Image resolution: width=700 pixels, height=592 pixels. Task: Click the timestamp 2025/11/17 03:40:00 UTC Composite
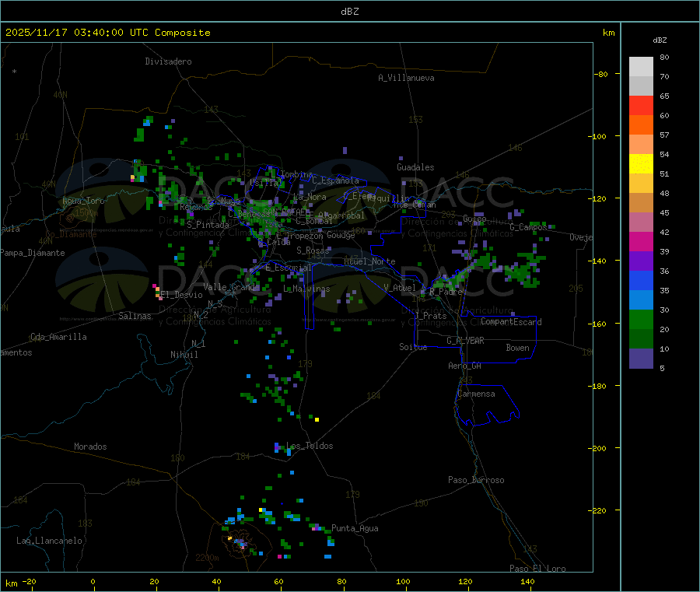pyautogui.click(x=107, y=33)
